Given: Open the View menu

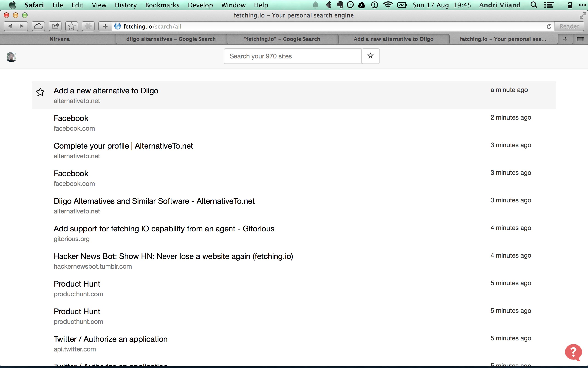Looking at the screenshot, I should pyautogui.click(x=99, y=5).
